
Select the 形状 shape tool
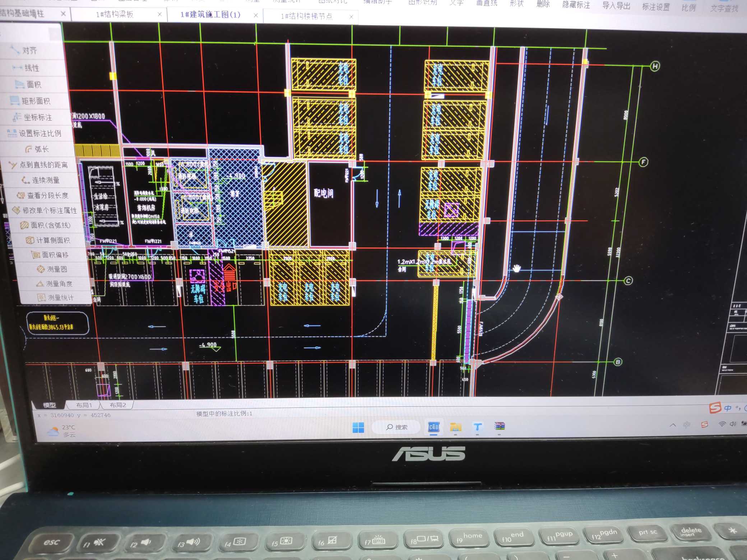coord(517,4)
